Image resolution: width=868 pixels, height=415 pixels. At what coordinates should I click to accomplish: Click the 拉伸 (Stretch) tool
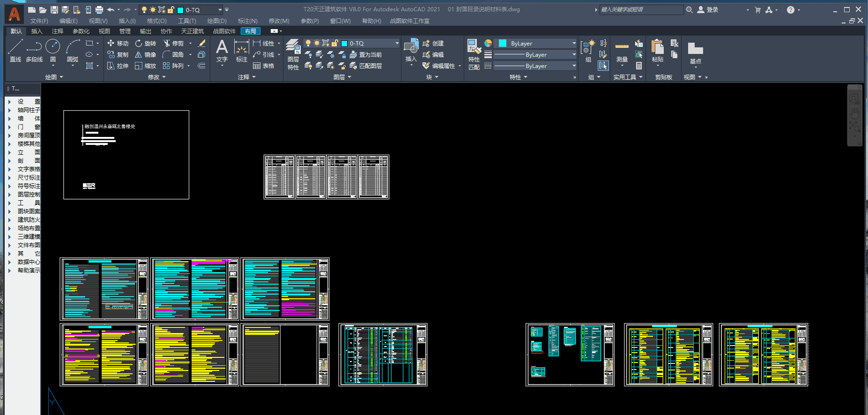[x=118, y=66]
